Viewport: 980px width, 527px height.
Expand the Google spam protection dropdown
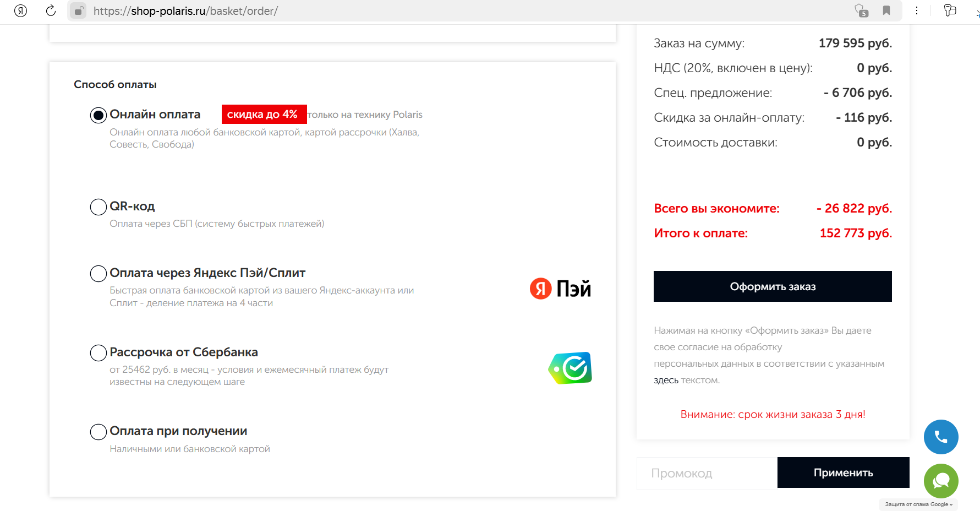(x=918, y=504)
